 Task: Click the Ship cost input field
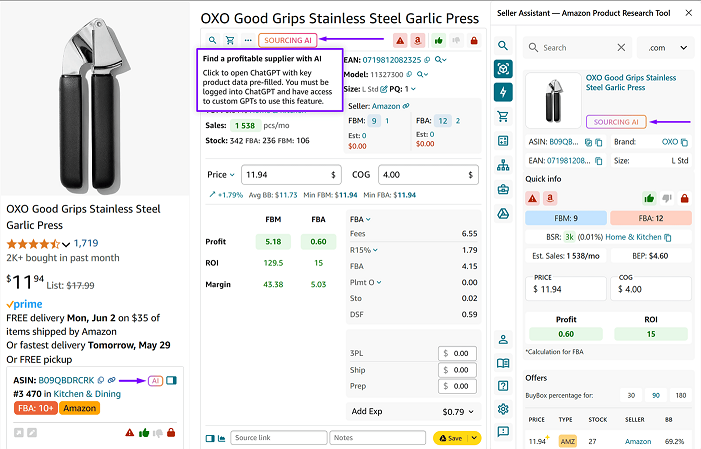(x=457, y=370)
